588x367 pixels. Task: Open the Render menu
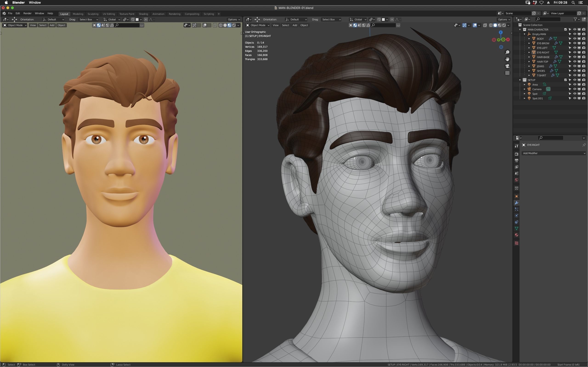27,13
